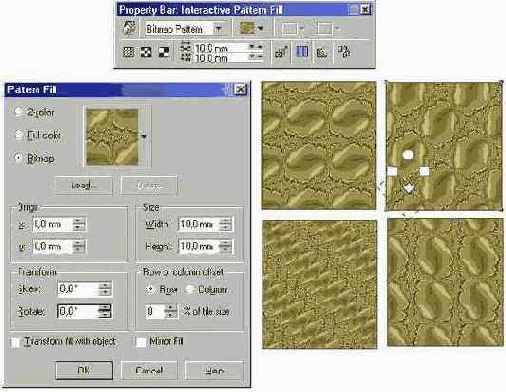Click the Height spinner arrows
Viewport: 506px width, 392px height.
[226, 247]
